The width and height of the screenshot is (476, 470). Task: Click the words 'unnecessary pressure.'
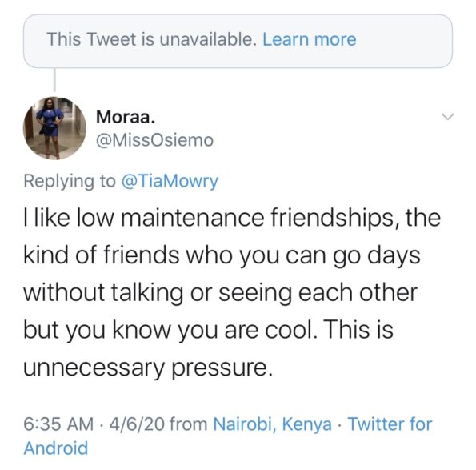148,368
